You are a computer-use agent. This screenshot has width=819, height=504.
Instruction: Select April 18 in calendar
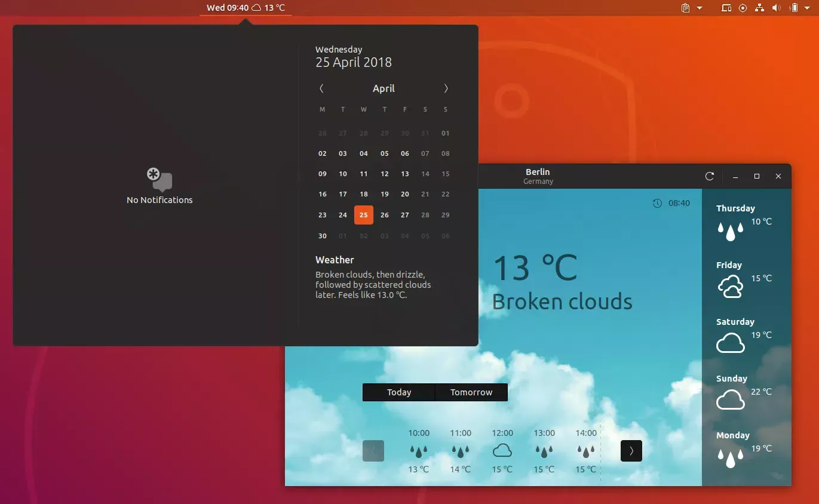click(x=364, y=194)
